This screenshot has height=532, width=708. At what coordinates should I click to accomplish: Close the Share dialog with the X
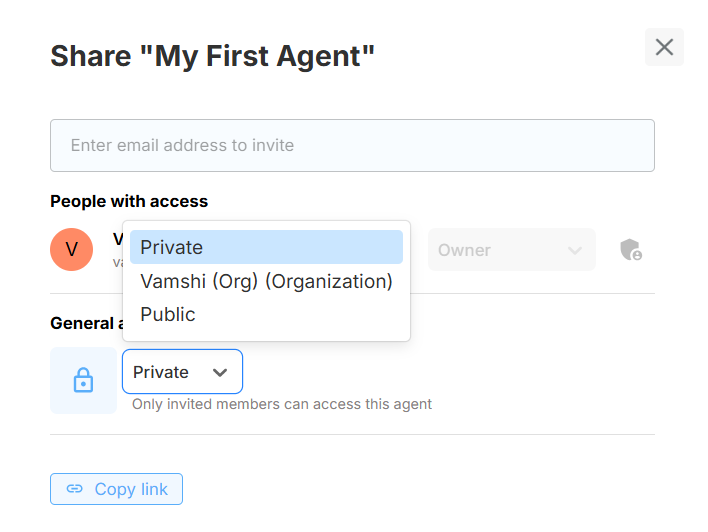pos(664,47)
